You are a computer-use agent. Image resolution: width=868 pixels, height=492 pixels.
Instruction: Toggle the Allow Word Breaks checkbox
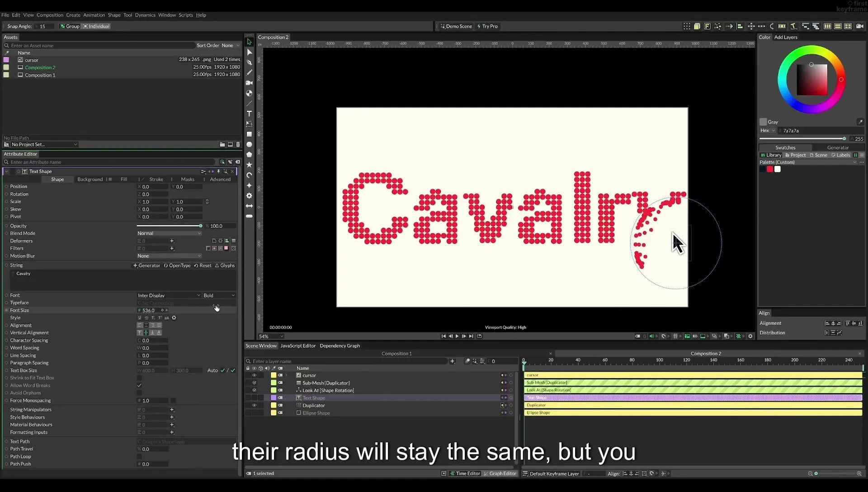139,386
